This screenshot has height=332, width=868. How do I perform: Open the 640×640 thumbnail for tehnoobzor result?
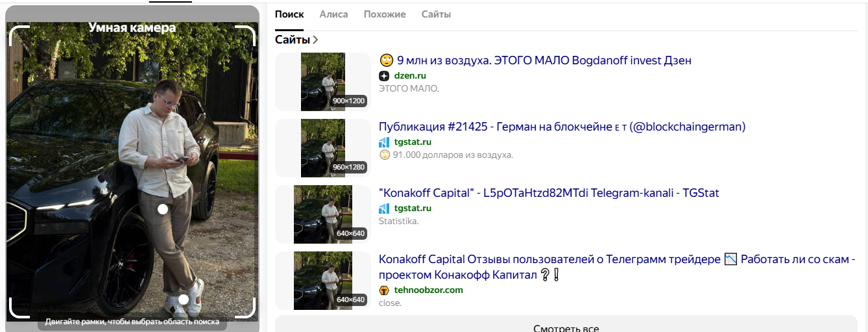(322, 281)
